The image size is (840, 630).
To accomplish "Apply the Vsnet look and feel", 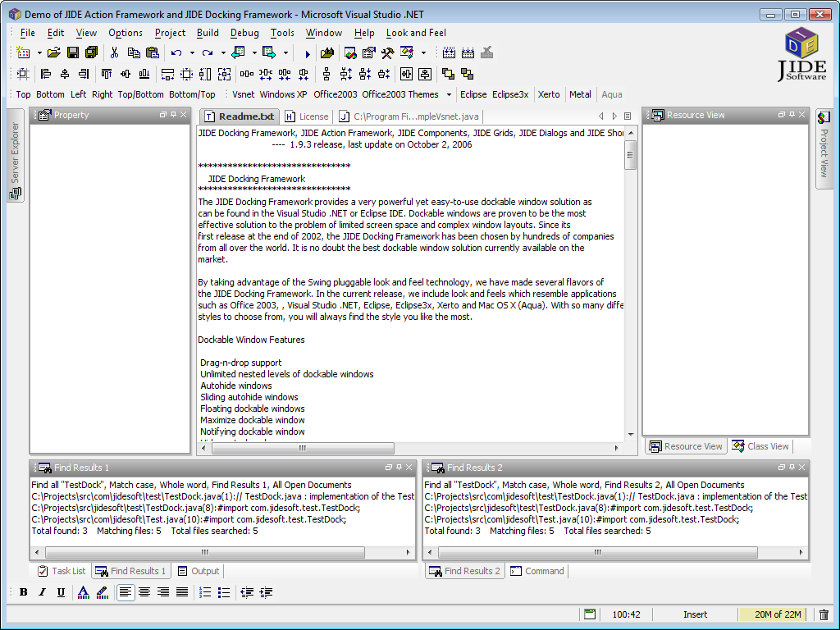I will [x=243, y=94].
